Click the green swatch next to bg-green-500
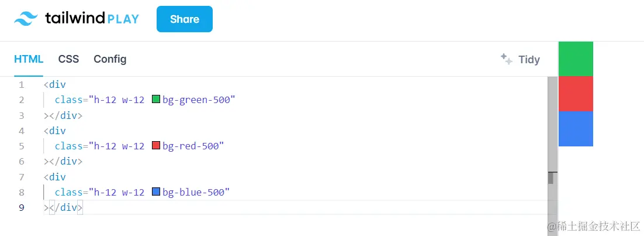 156,100
